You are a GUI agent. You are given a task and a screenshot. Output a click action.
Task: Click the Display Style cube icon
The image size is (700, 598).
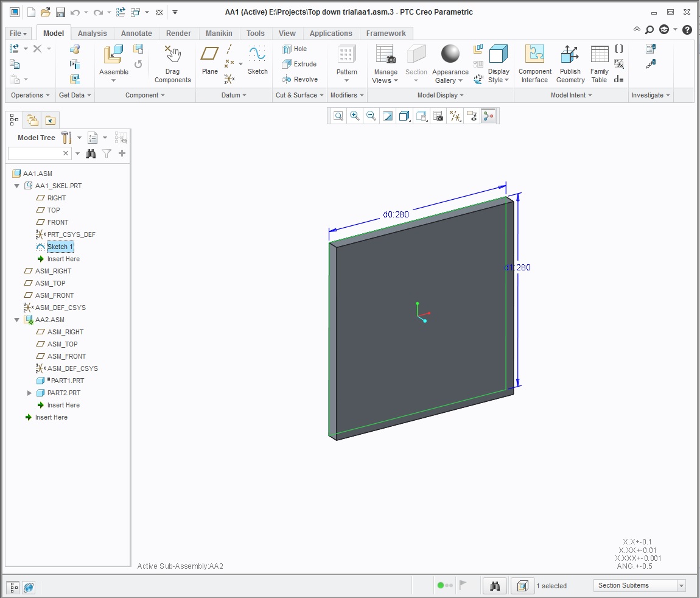click(498, 54)
